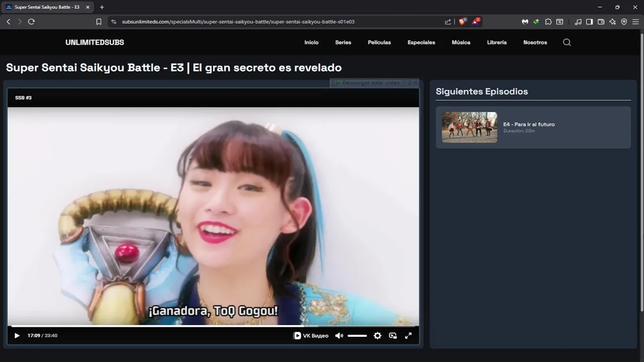644x362 pixels.
Task: Open the Especiales menu
Action: coord(421,42)
